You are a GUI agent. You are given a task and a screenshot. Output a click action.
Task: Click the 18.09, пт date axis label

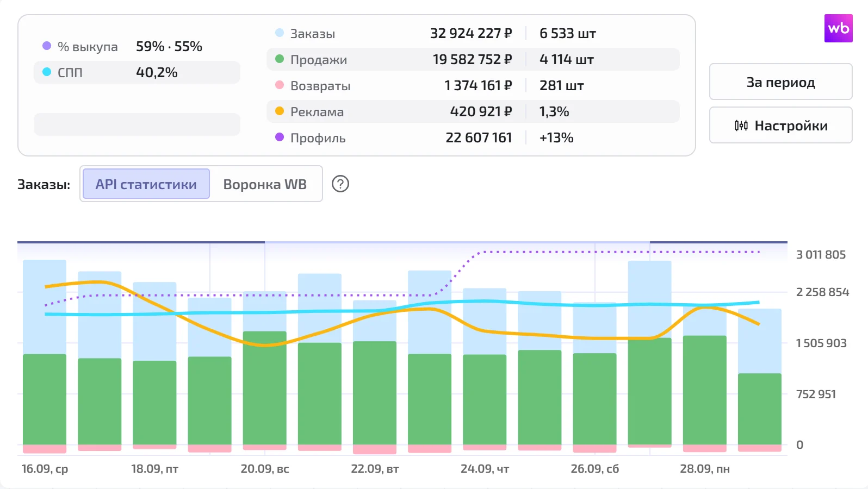[x=154, y=468]
